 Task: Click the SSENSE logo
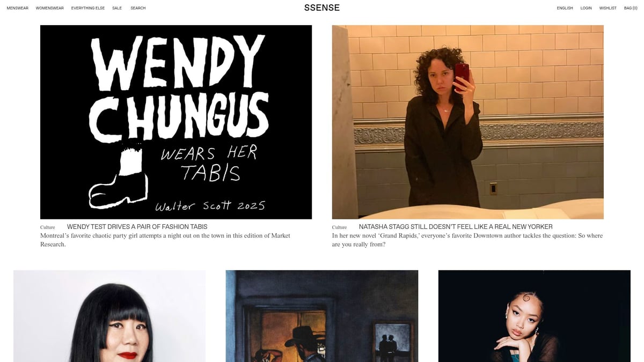[x=322, y=8]
